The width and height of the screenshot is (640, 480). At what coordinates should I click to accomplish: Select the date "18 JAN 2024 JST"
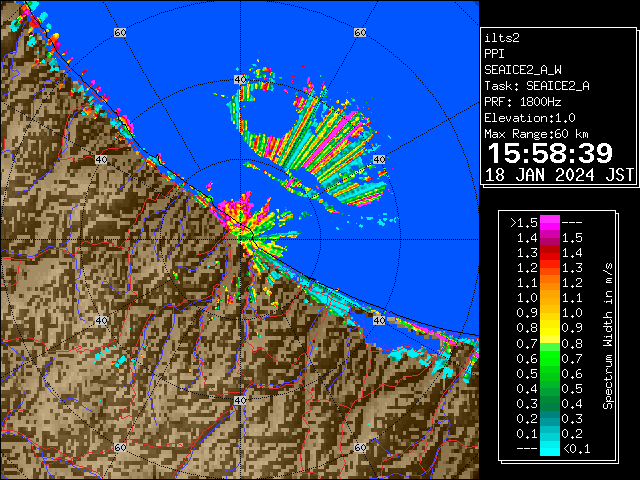coord(559,175)
